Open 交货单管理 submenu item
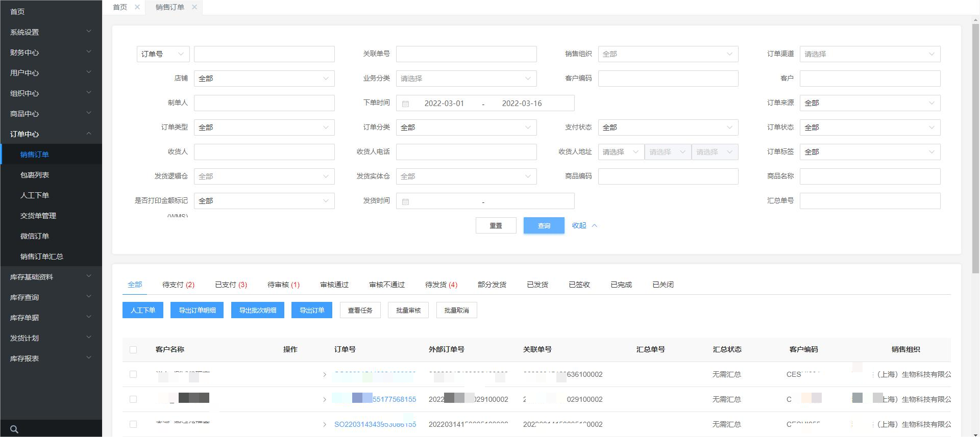This screenshot has height=437, width=980. click(x=51, y=215)
